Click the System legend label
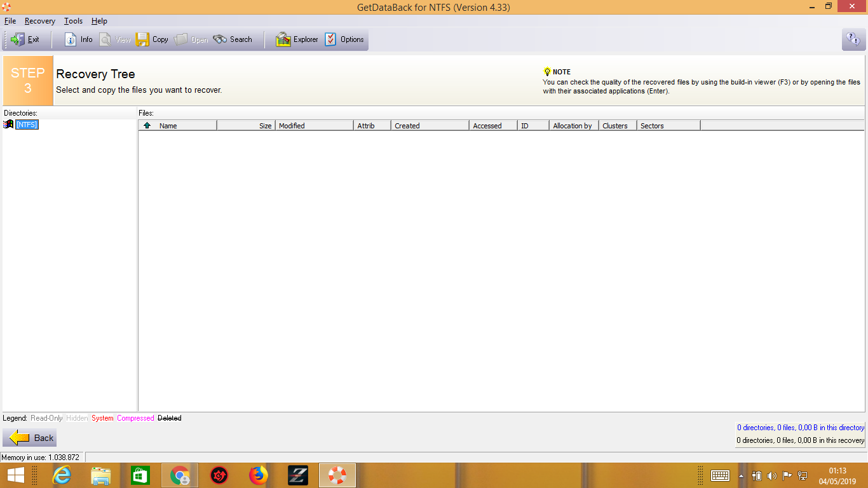The image size is (868, 488). point(102,418)
